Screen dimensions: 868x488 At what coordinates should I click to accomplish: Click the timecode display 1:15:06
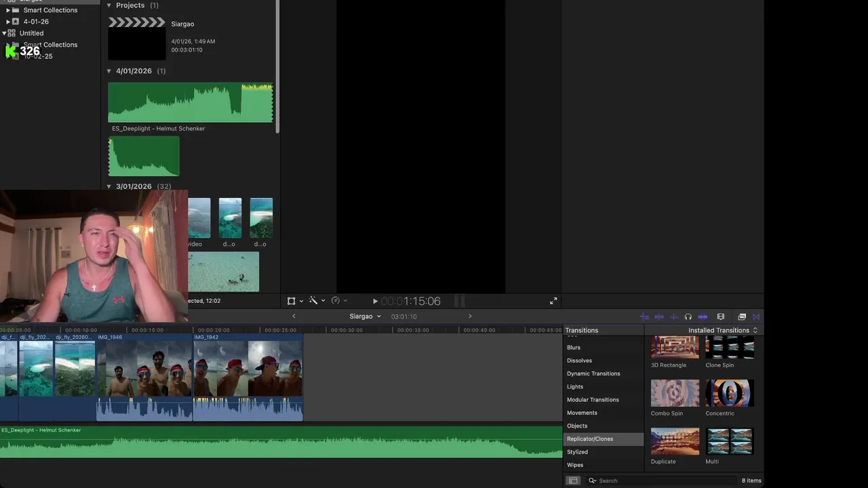point(411,301)
